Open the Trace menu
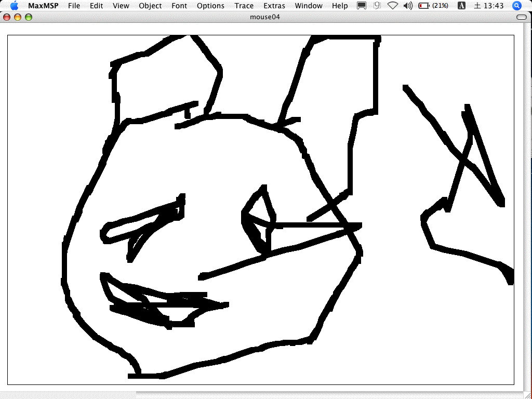The height and width of the screenshot is (399, 532). 244,6
